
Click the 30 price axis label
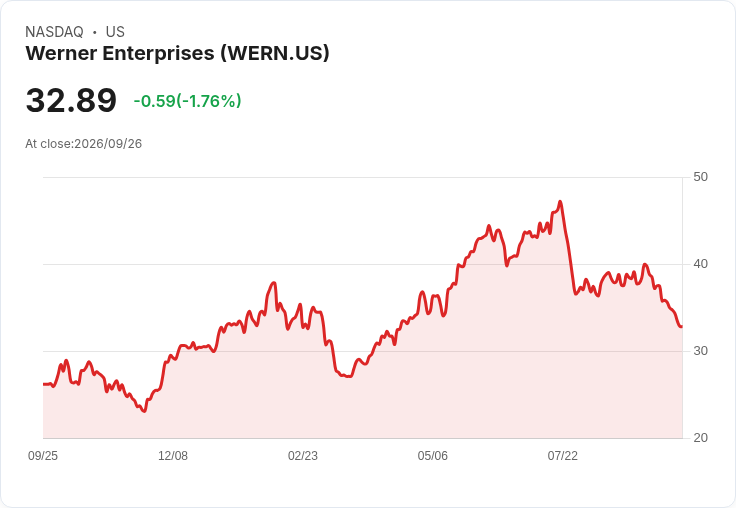[700, 351]
